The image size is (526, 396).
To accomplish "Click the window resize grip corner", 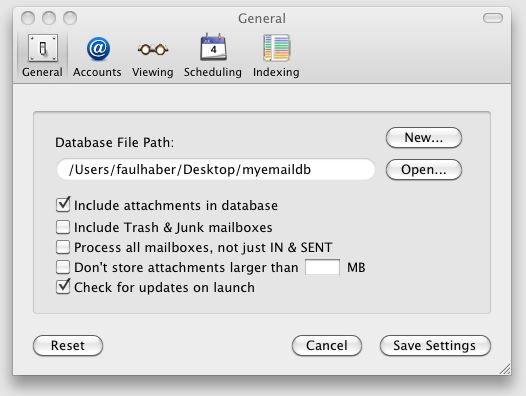I will coord(505,368).
